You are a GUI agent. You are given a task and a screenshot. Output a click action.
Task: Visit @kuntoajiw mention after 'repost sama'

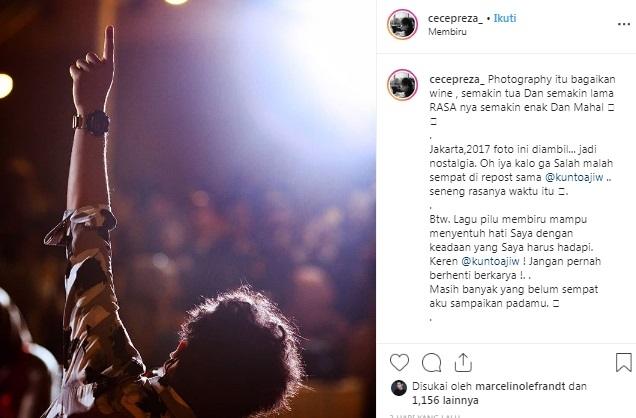pos(574,177)
